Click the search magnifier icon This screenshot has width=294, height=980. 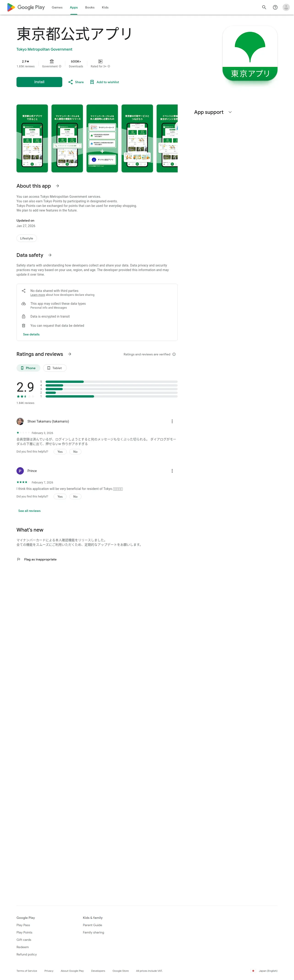point(264,7)
